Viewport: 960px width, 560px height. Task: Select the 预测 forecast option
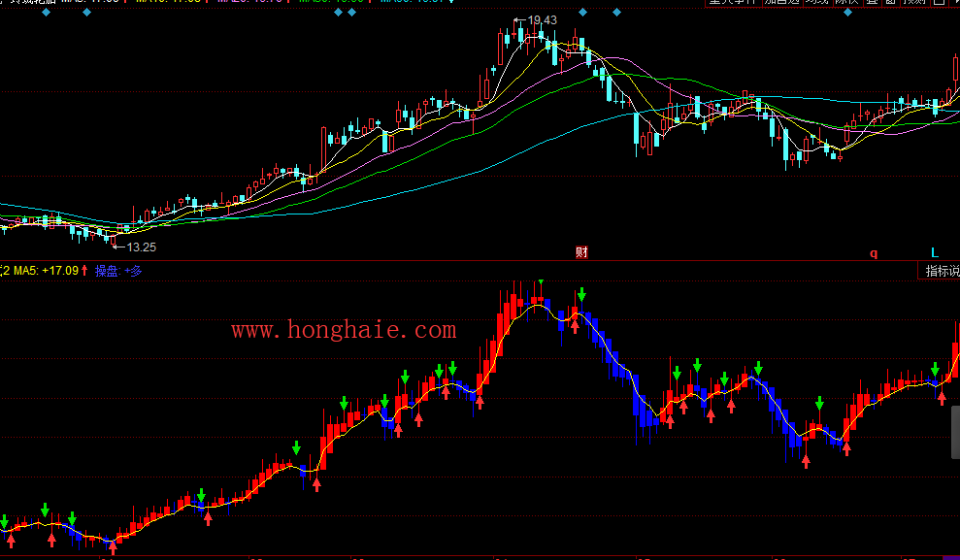pyautogui.click(x=915, y=3)
